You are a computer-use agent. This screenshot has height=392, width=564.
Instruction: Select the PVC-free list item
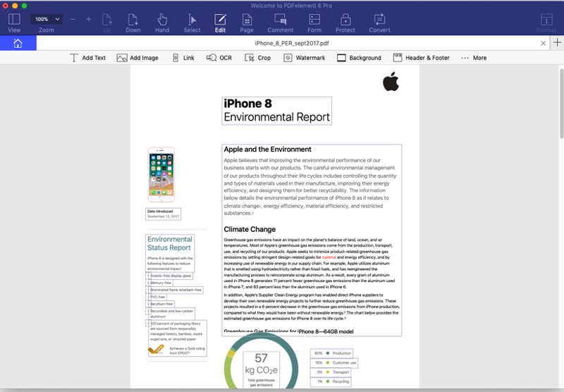(x=157, y=297)
